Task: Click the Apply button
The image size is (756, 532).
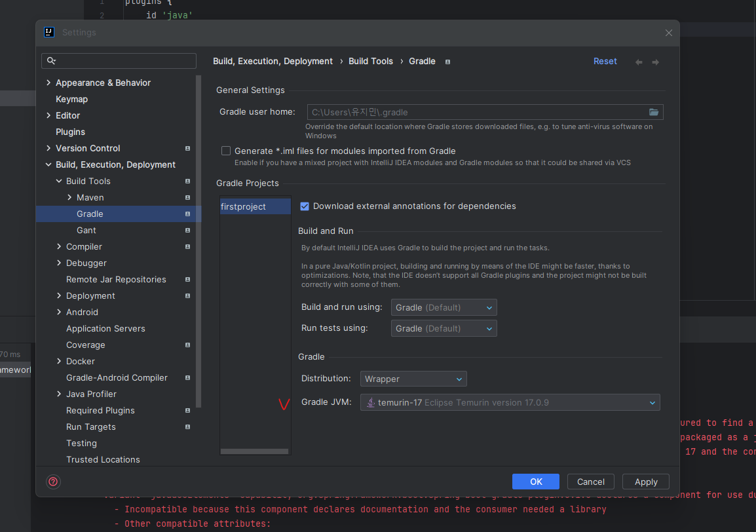Action: 645,482
